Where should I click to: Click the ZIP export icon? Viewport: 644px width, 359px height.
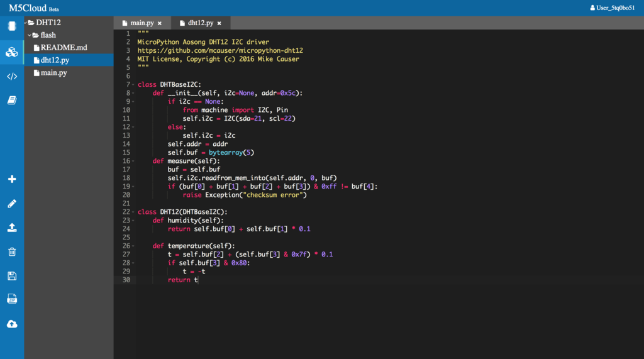[12, 299]
